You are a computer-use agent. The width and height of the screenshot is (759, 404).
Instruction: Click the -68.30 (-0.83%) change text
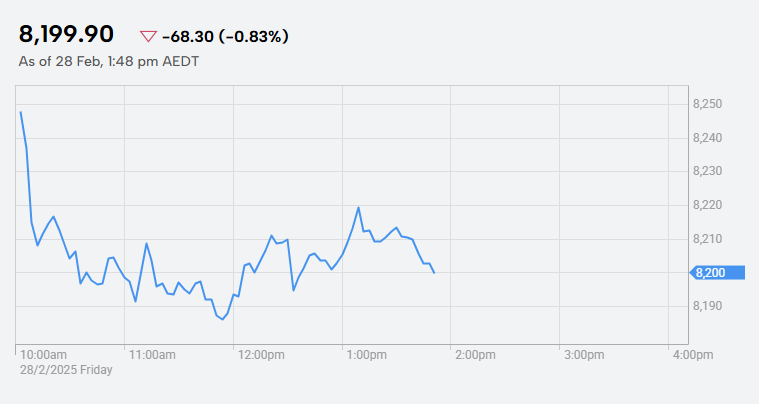[225, 36]
